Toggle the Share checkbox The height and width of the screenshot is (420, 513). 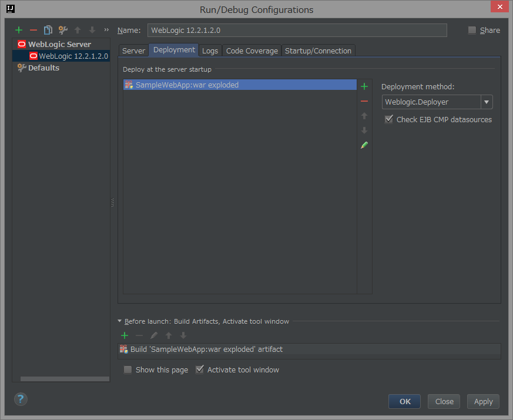click(472, 30)
